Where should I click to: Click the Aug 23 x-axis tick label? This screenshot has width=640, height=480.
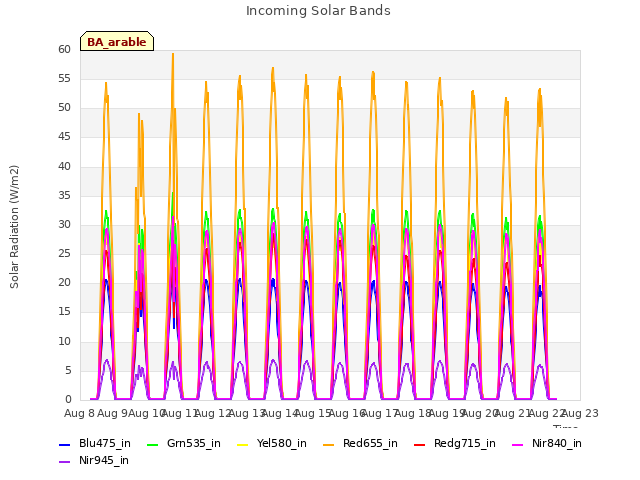click(x=580, y=413)
